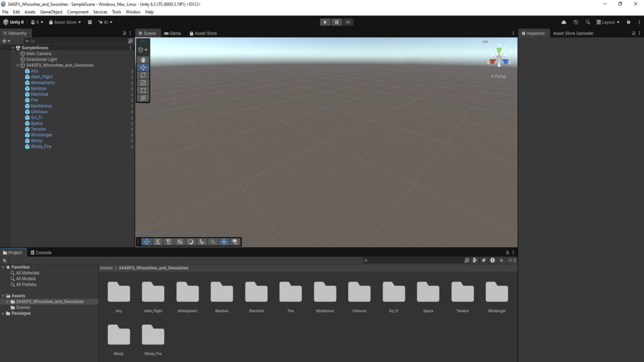Open the Hierarchy create plus dropdown

[x=6, y=41]
